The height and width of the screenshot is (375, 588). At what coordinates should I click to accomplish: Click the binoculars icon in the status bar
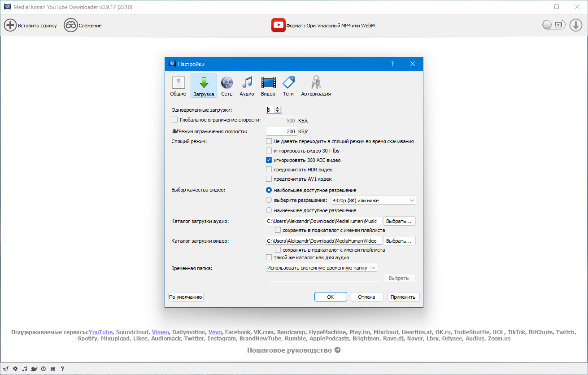click(x=53, y=369)
